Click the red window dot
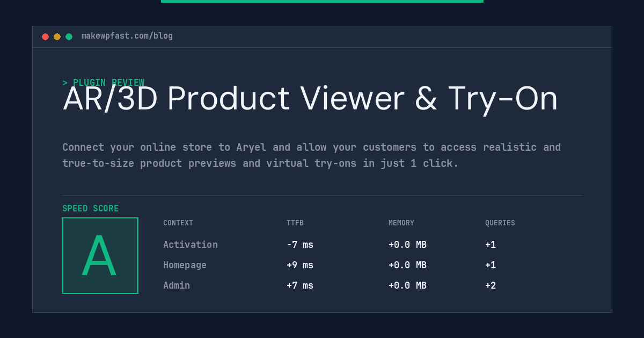Image resolution: width=644 pixels, height=338 pixels. (45, 36)
